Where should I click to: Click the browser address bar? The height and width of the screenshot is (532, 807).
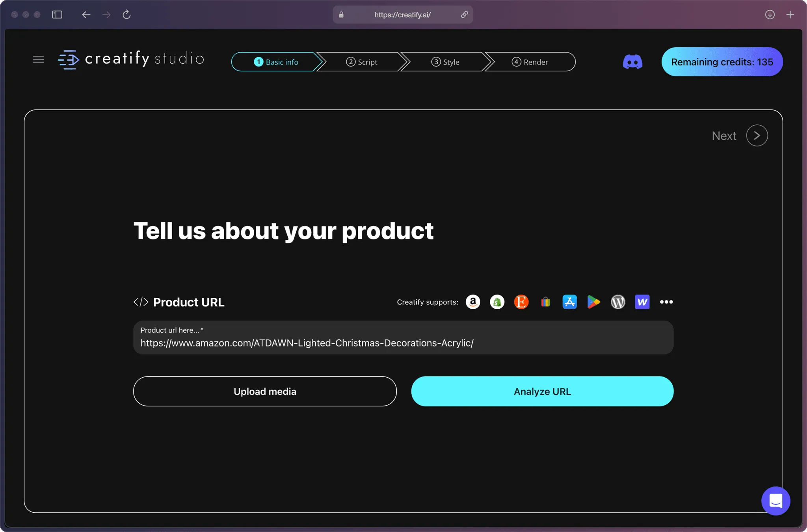(x=403, y=15)
